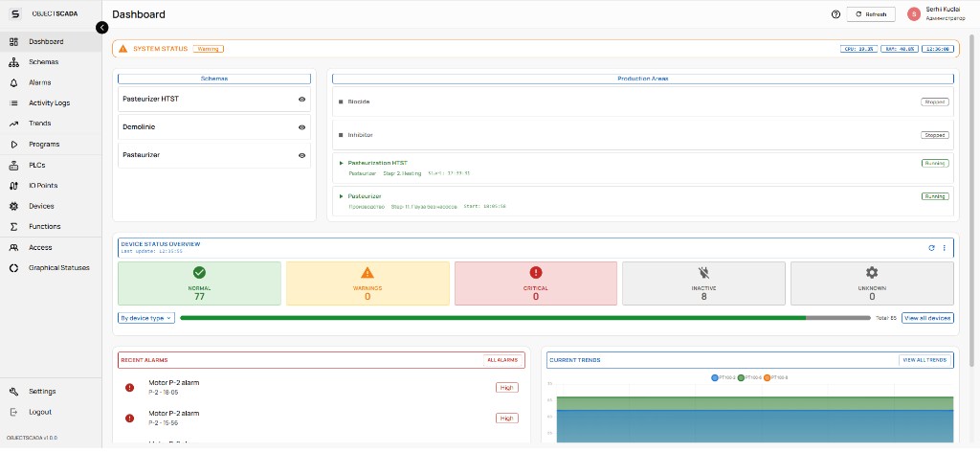Click the Biocide stopped square indicator

(342, 102)
